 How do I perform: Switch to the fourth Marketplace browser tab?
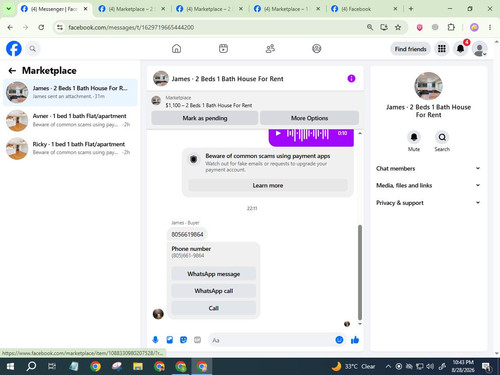pyautogui.click(x=287, y=9)
